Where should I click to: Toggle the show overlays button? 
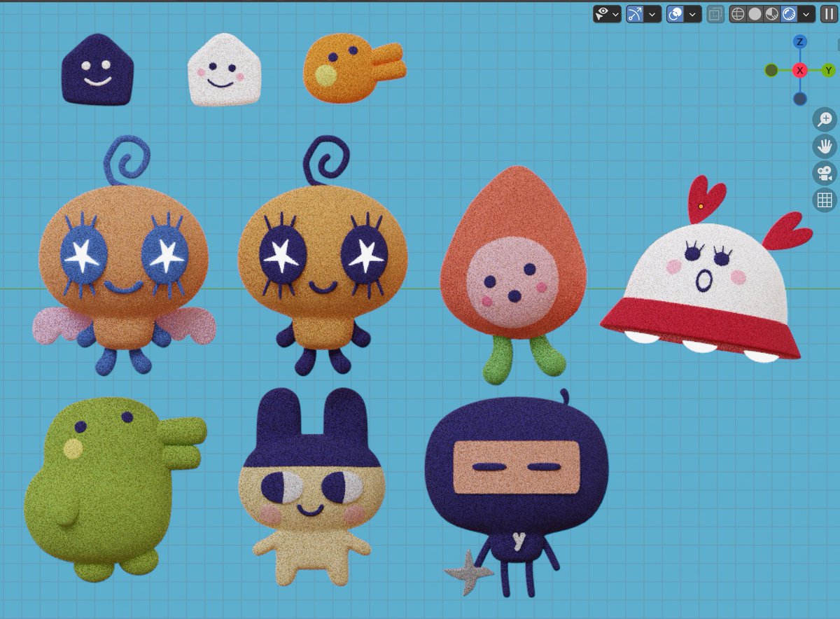coord(676,13)
